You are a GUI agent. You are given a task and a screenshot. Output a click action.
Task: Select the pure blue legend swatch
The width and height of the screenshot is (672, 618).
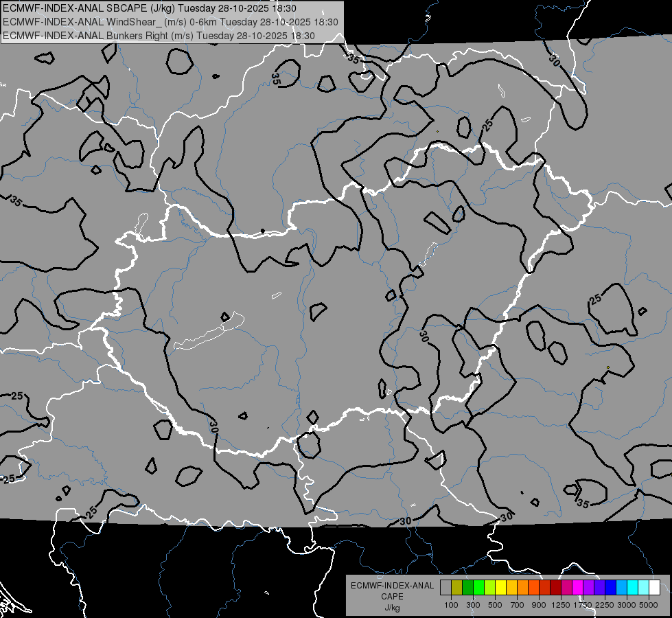[611, 588]
